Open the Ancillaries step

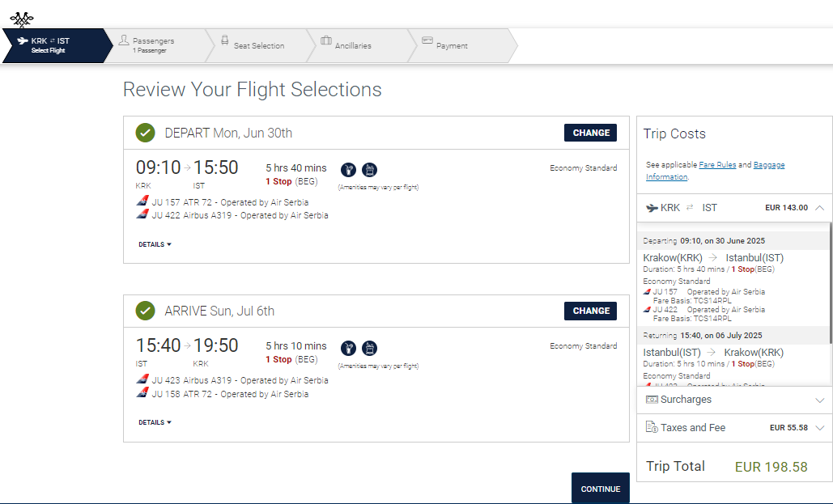point(353,45)
